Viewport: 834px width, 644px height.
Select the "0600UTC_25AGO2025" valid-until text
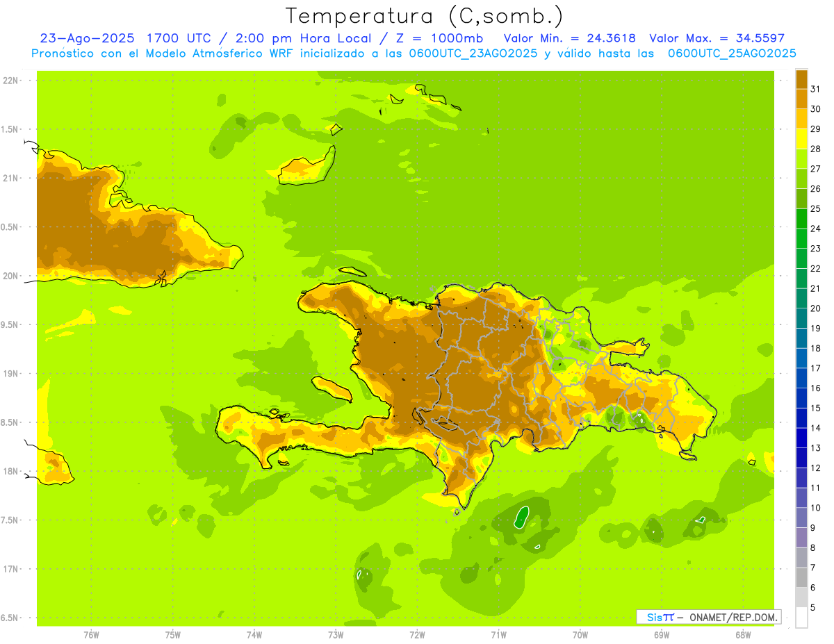click(732, 53)
